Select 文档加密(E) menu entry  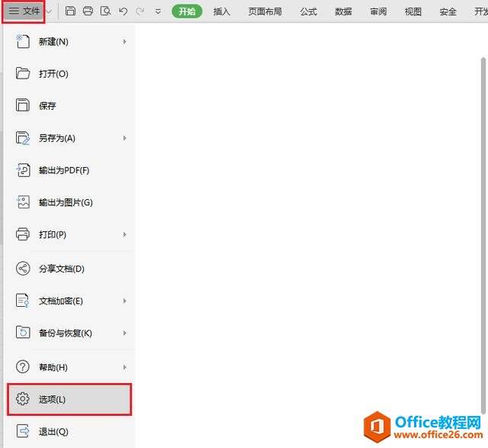coord(69,301)
